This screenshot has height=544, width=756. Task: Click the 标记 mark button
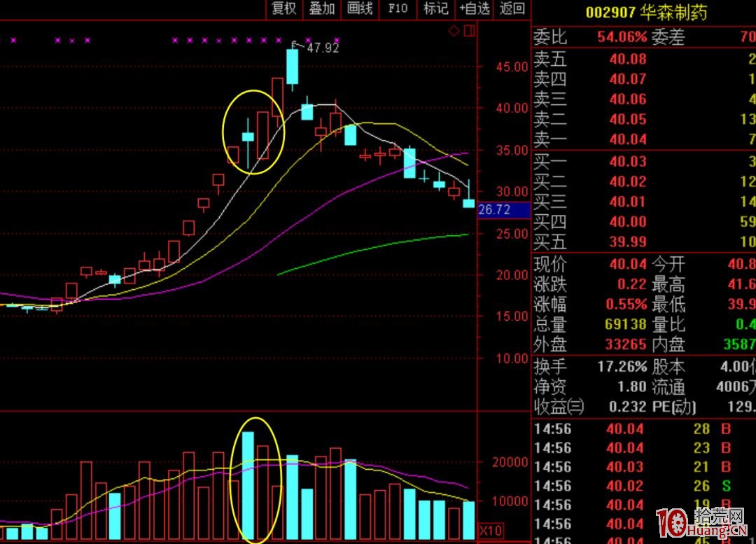pos(436,8)
